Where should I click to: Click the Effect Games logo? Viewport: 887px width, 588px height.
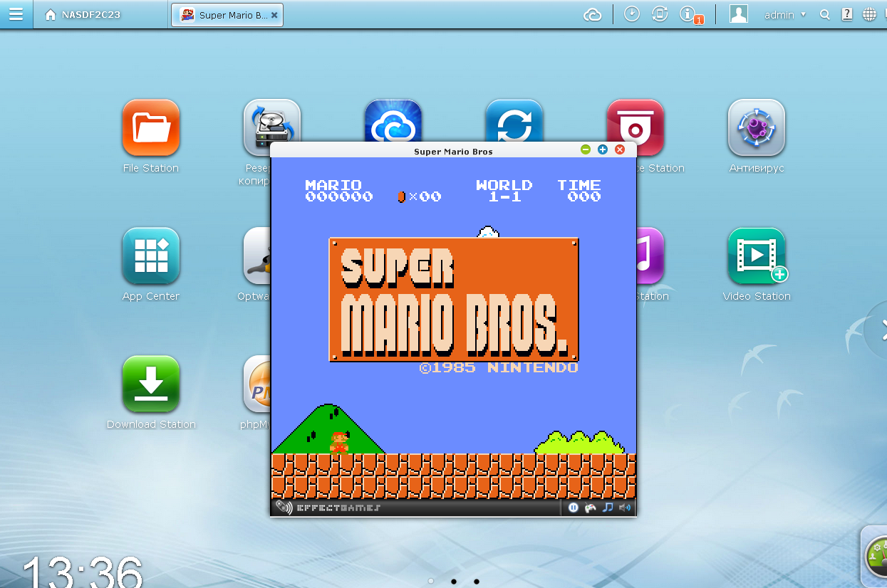(328, 508)
